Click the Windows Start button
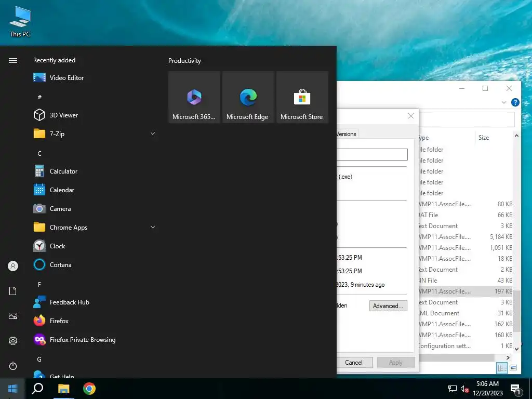The width and height of the screenshot is (532, 399). [x=12, y=389]
